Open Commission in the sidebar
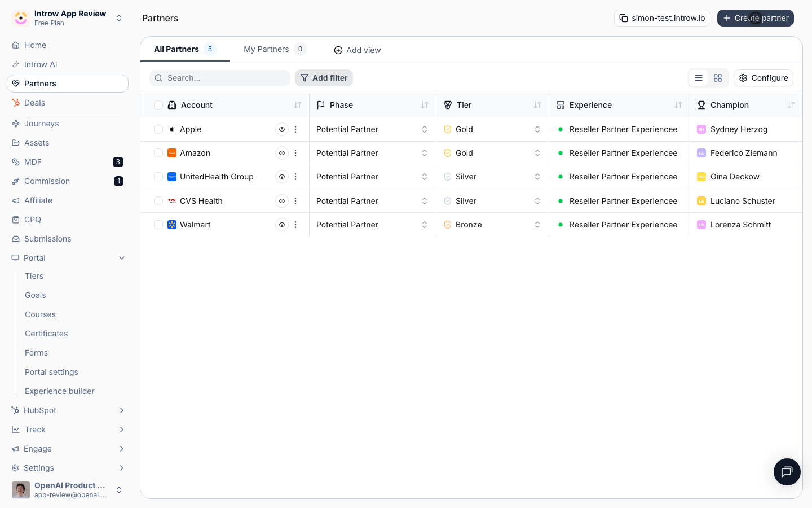This screenshot has width=812, height=508. point(68,181)
